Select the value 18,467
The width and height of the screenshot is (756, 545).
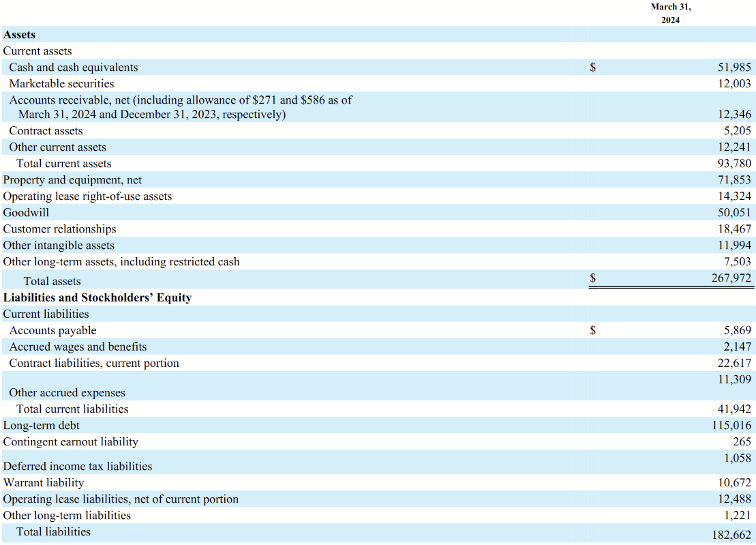(x=734, y=229)
